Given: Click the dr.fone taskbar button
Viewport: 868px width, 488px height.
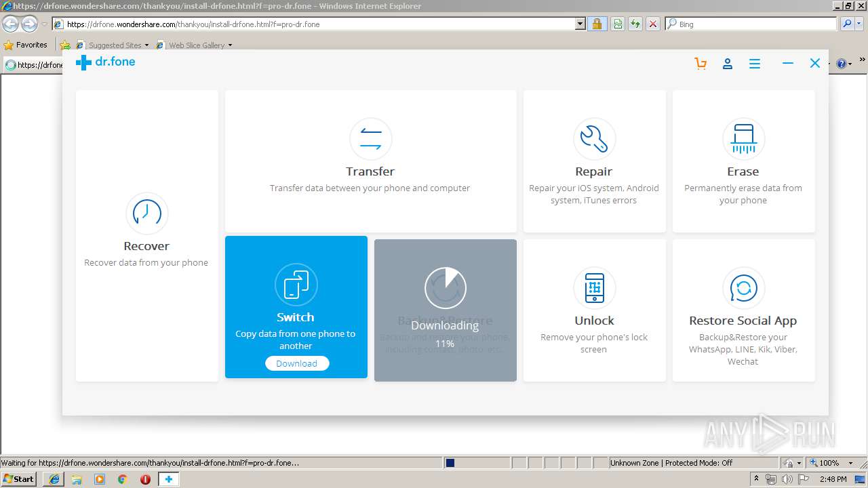Looking at the screenshot, I should [x=169, y=479].
